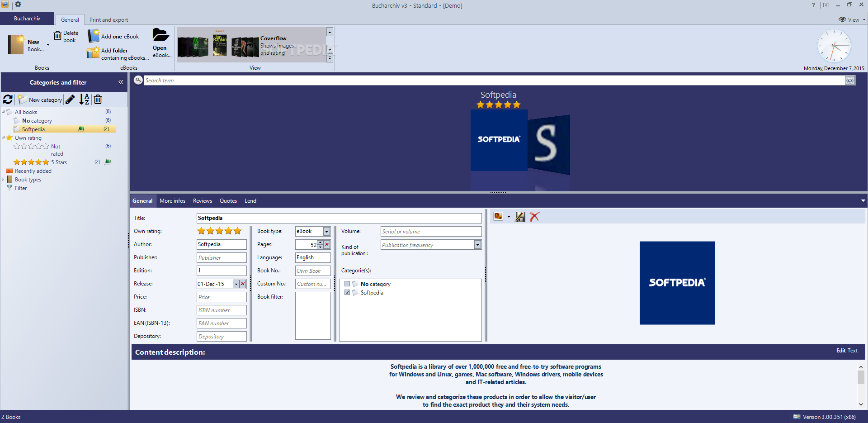
Task: Open the Kind of publication dropdown
Action: pyautogui.click(x=477, y=245)
